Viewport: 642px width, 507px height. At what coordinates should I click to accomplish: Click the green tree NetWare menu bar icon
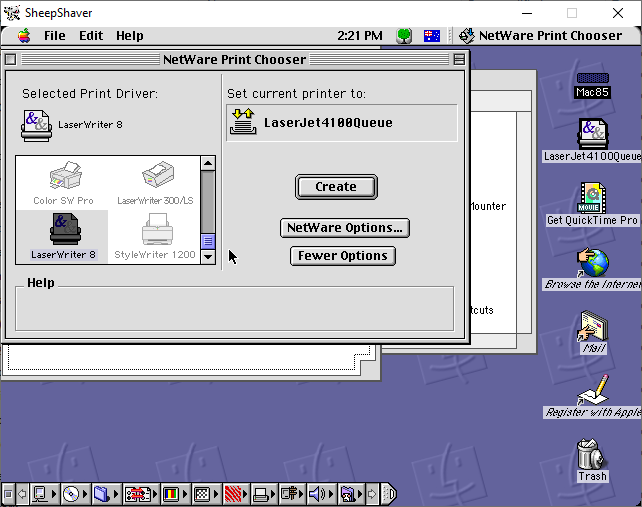coord(404,36)
